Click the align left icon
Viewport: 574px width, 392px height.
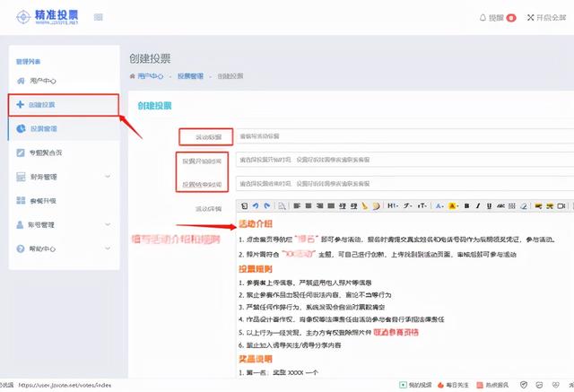click(x=297, y=206)
